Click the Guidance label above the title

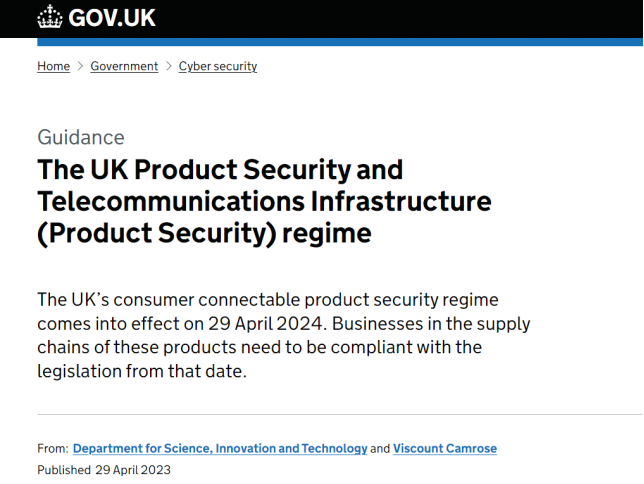point(81,137)
